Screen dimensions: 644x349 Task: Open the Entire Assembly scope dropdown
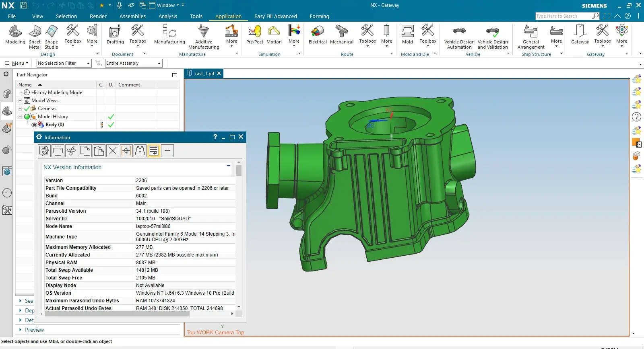click(134, 63)
